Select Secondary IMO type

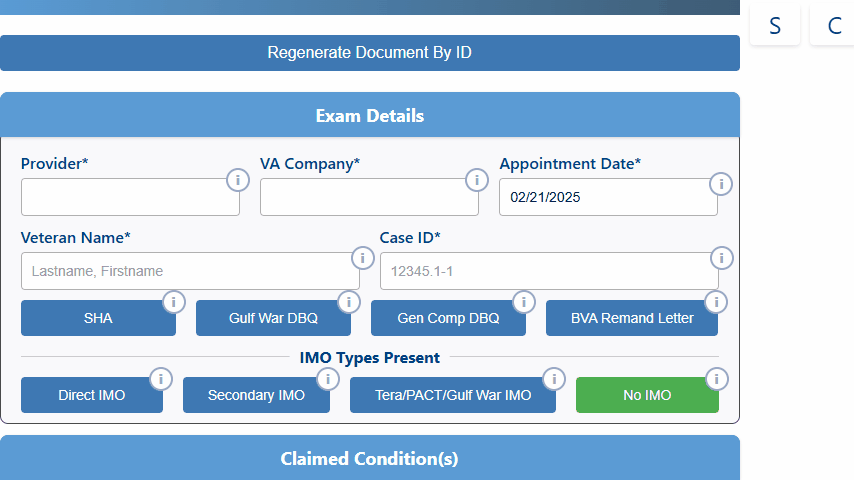(x=256, y=395)
